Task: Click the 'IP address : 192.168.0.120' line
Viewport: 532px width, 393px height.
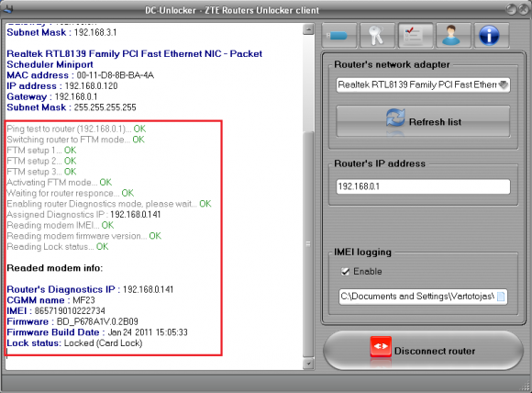Action: [x=62, y=86]
